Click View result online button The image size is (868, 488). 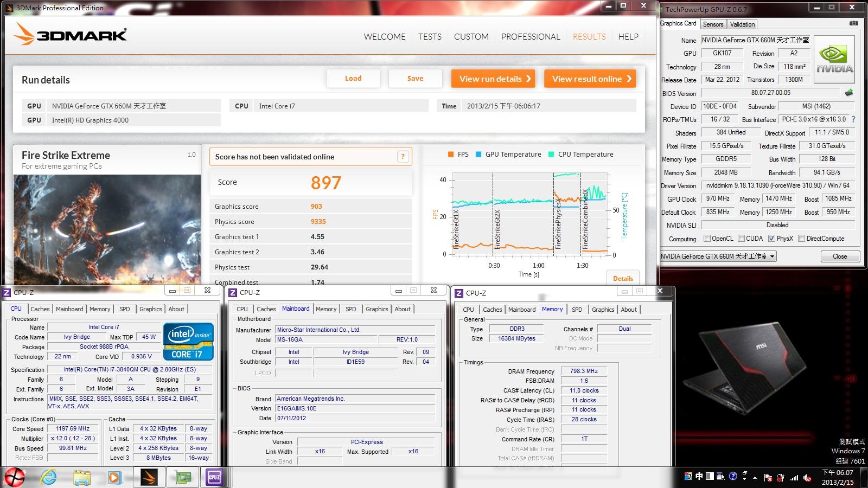(590, 79)
